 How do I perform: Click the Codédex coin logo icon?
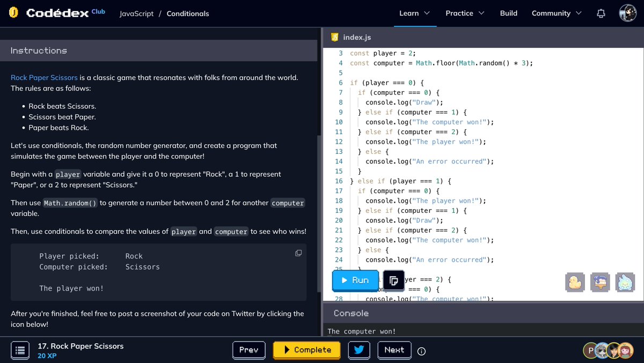click(x=14, y=13)
